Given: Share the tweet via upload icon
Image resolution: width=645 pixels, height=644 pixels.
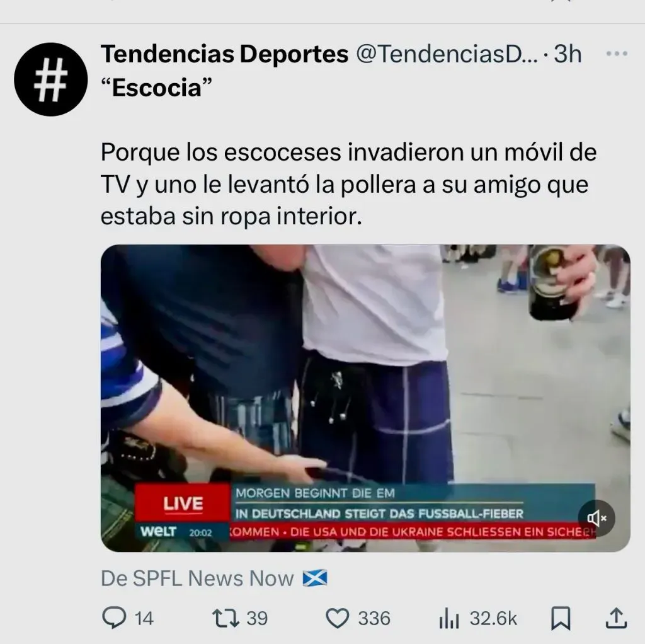Looking at the screenshot, I should pos(616,618).
